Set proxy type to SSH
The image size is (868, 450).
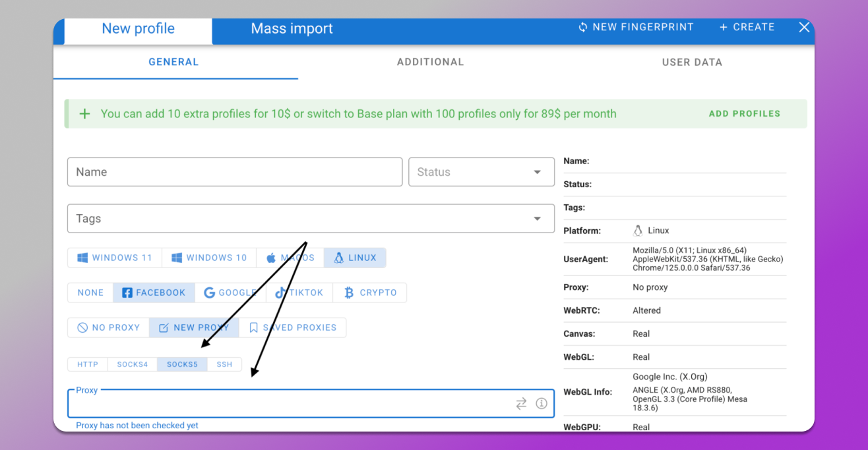[224, 364]
